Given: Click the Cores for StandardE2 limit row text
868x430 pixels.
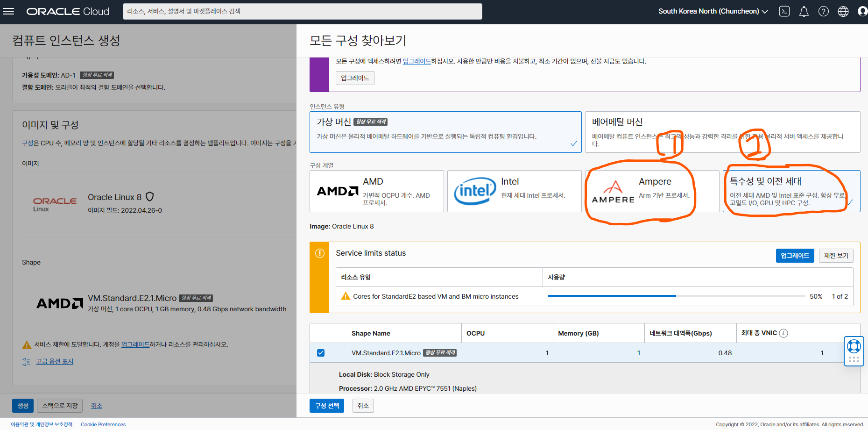Looking at the screenshot, I should point(436,296).
